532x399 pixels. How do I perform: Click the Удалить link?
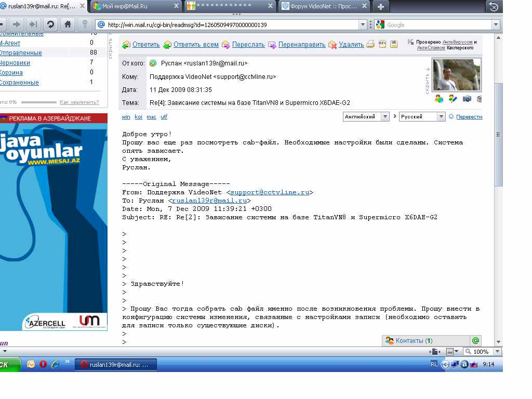pos(351,45)
